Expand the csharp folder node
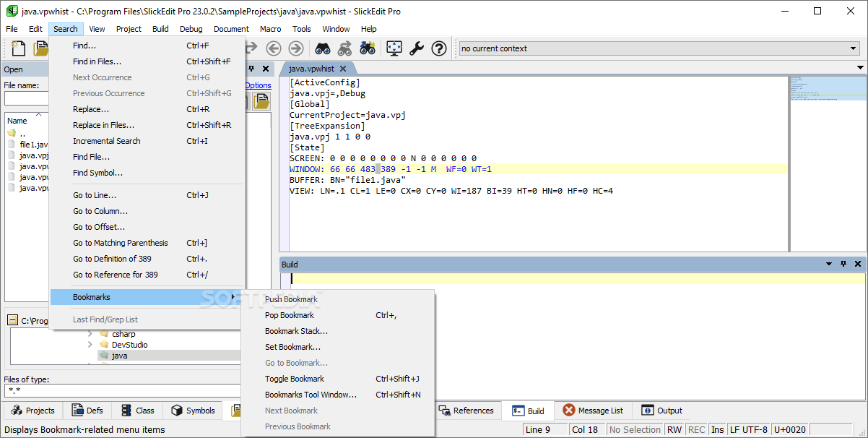The image size is (868, 438). point(90,334)
